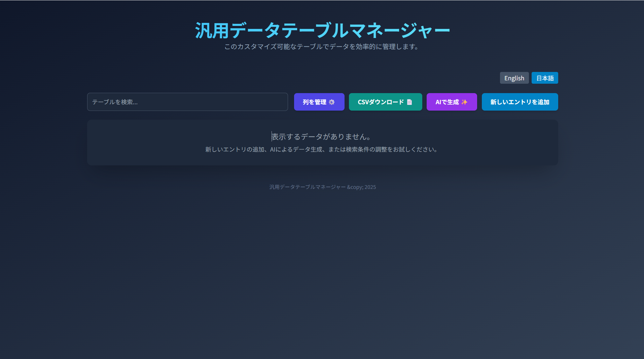This screenshot has width=644, height=359.
Task: Click the 汎用データテーブルマネージャー main title
Action: coord(322,30)
